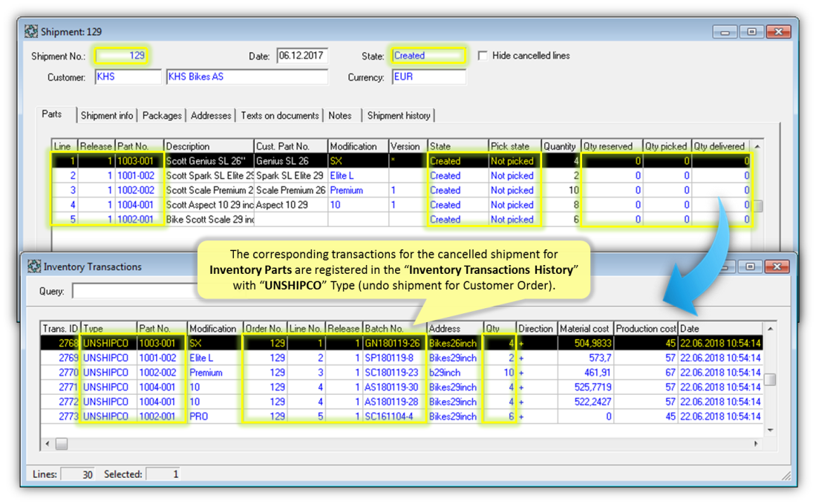Click the Date field showing 06.12.2017
The height and width of the screenshot is (504, 816).
tap(301, 56)
